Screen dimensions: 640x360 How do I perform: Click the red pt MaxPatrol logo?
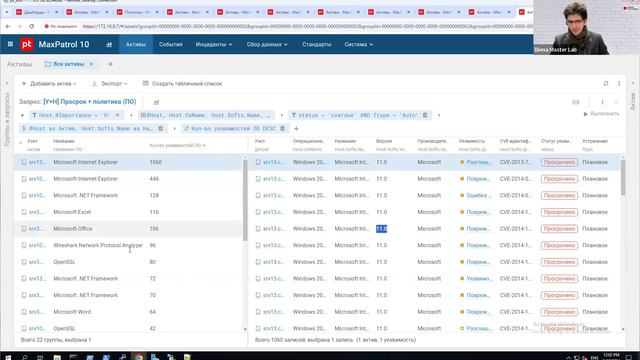pos(27,44)
